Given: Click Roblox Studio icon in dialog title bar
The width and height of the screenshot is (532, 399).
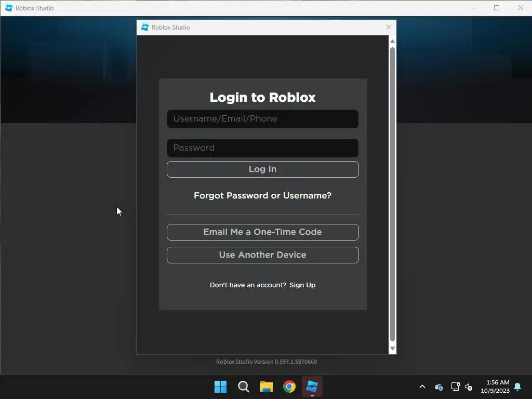Looking at the screenshot, I should [x=145, y=27].
